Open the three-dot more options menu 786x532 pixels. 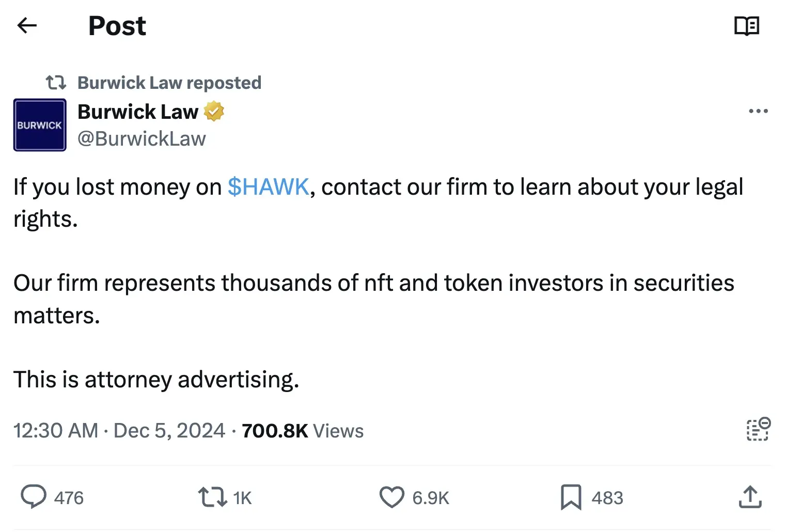pos(758,111)
